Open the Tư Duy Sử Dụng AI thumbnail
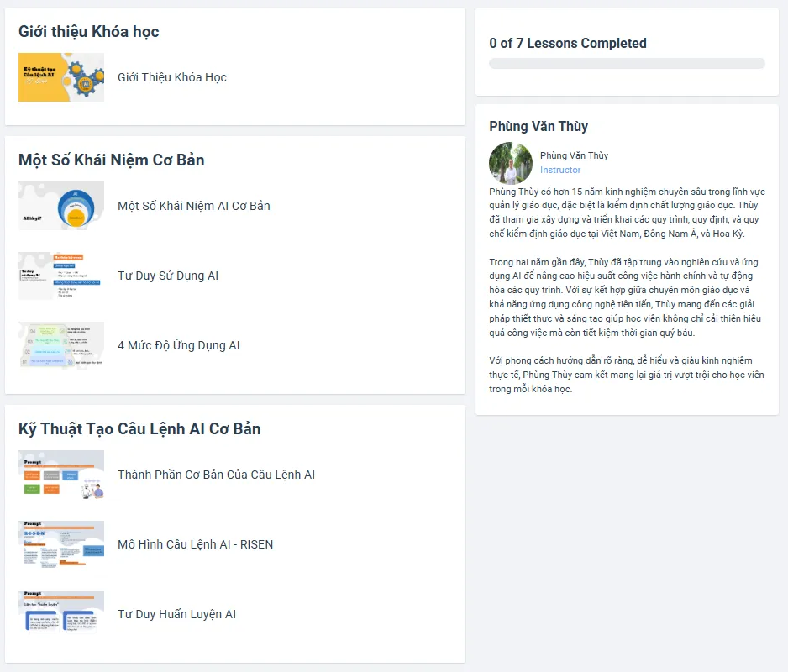Screen dimensions: 788x672 61,276
